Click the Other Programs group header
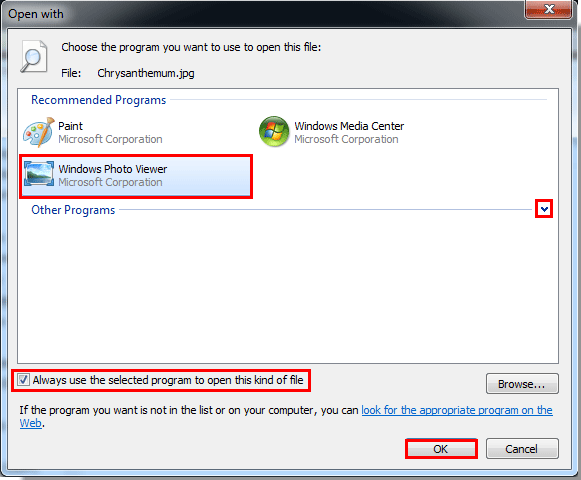This screenshot has height=480, width=581. 73,210
